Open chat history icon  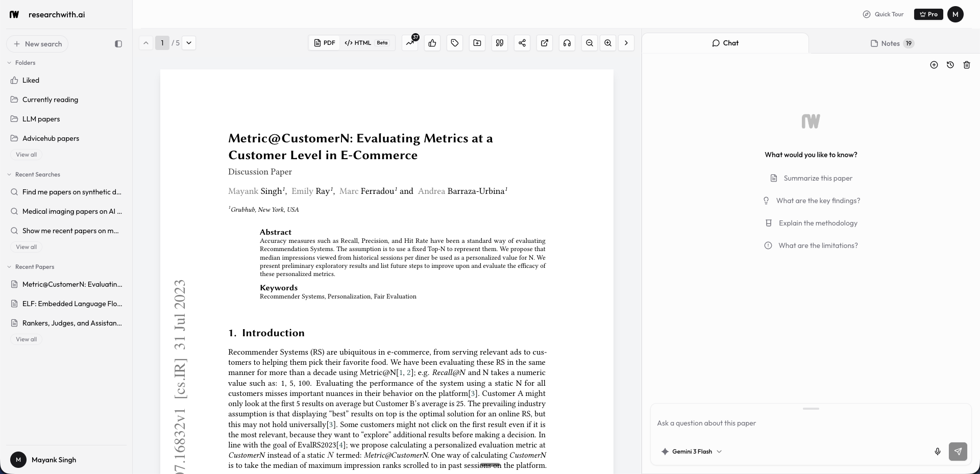point(950,65)
